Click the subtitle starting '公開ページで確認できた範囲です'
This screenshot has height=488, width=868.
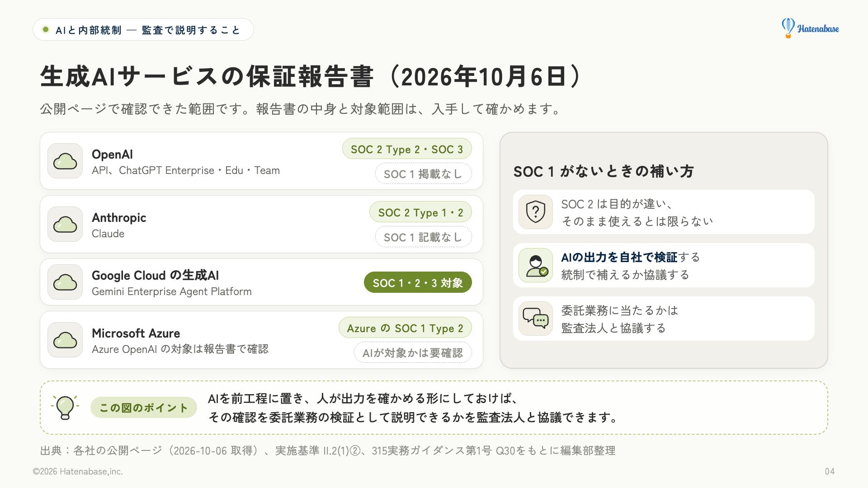tap(301, 109)
